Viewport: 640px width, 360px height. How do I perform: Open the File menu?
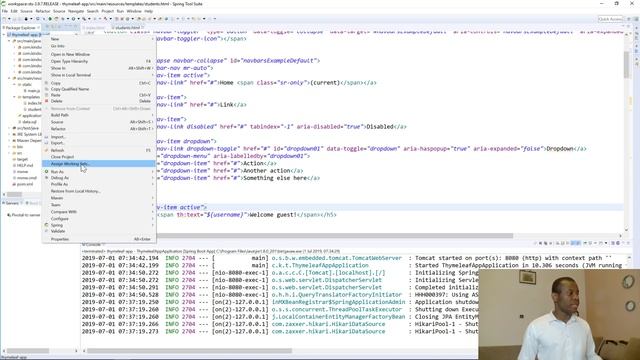tap(4, 11)
